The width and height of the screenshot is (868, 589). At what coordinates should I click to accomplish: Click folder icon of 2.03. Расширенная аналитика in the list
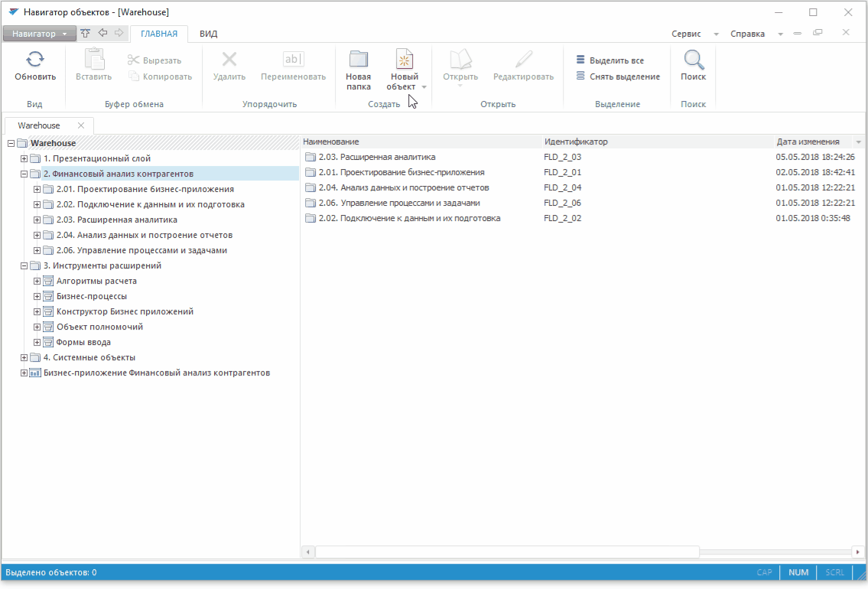[310, 158]
